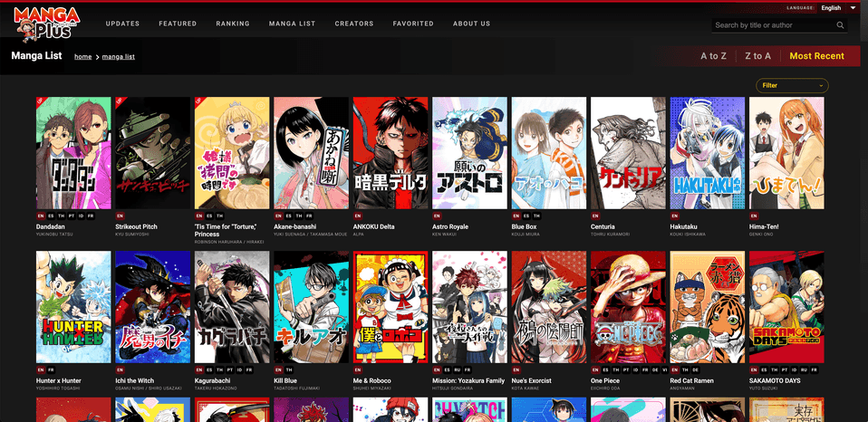Screen dimensions: 868x422
Task: Open the SAKAMOTO DAYS cover thumbnail
Action: pos(786,307)
